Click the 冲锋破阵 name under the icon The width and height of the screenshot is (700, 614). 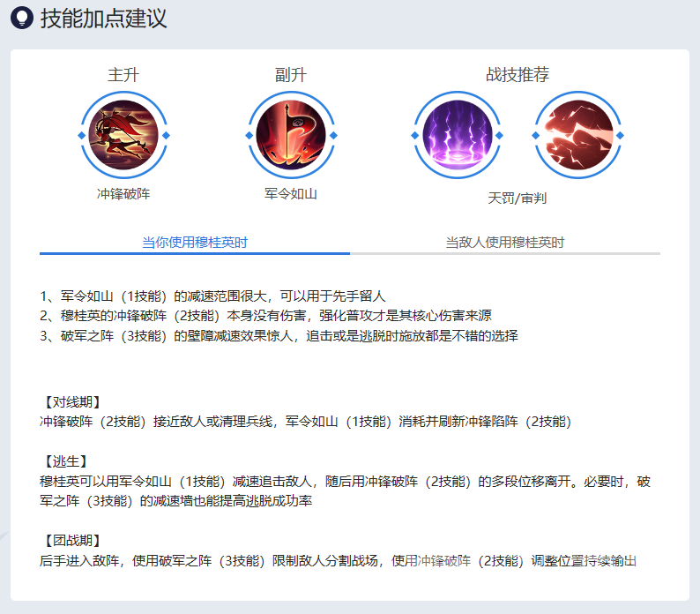click(123, 194)
